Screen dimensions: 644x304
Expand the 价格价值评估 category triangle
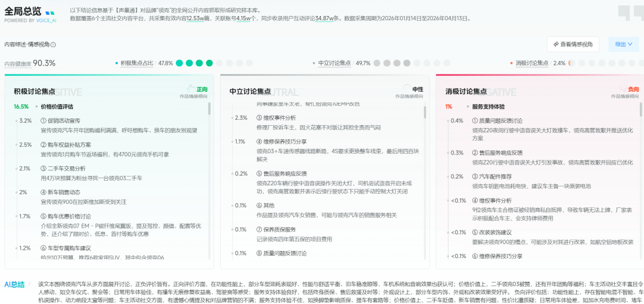pos(36,107)
